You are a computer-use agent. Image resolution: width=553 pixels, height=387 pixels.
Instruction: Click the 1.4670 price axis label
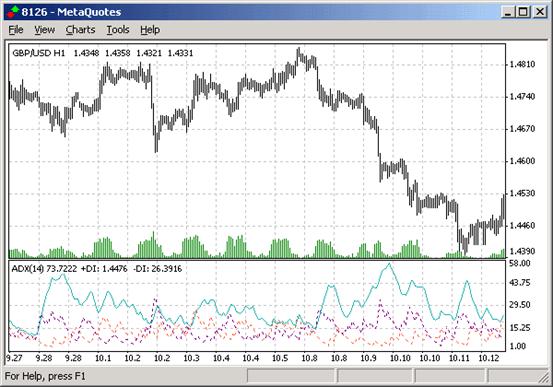coord(522,129)
